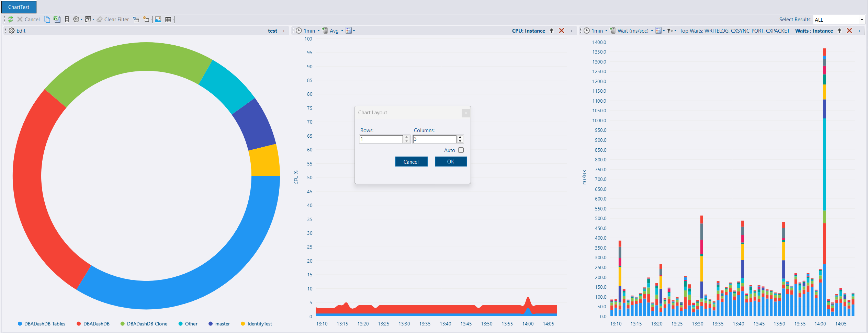This screenshot has width=868, height=333.
Task: Move the Waits Instance chart up
Action: pos(839,31)
